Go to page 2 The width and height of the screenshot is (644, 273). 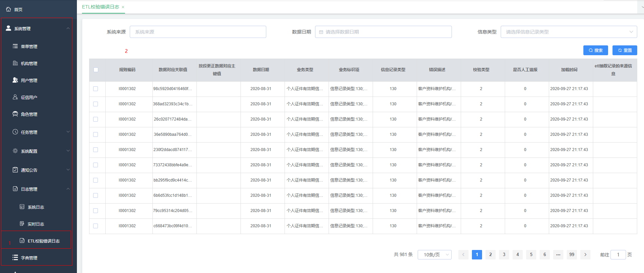point(491,254)
